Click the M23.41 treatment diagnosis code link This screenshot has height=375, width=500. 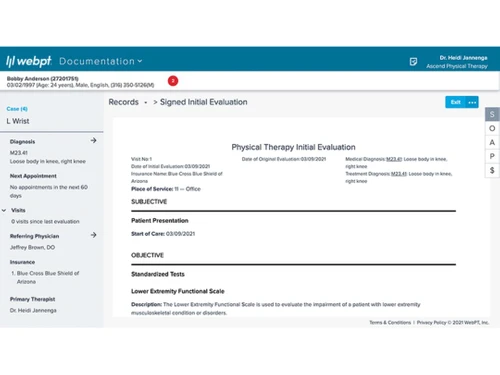tap(399, 174)
